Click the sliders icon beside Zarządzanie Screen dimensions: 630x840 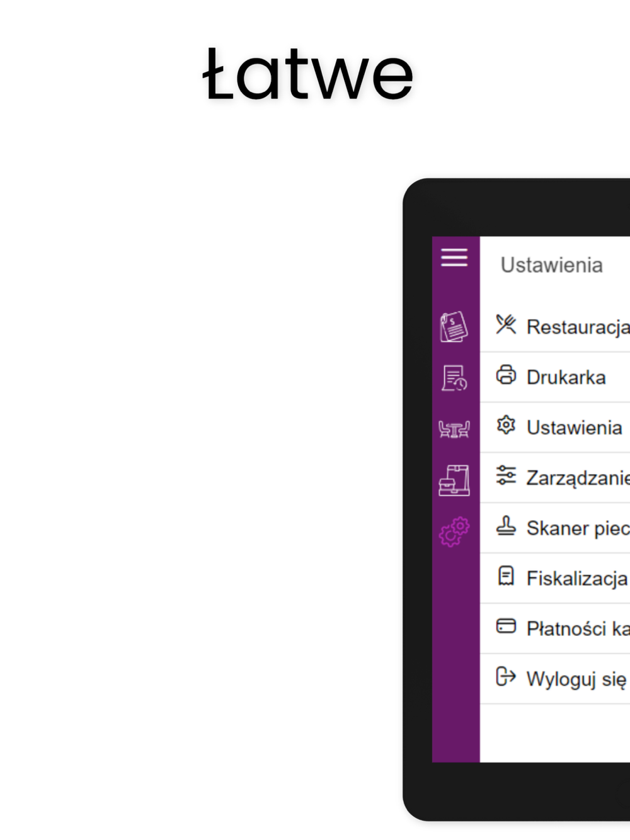pos(506,475)
